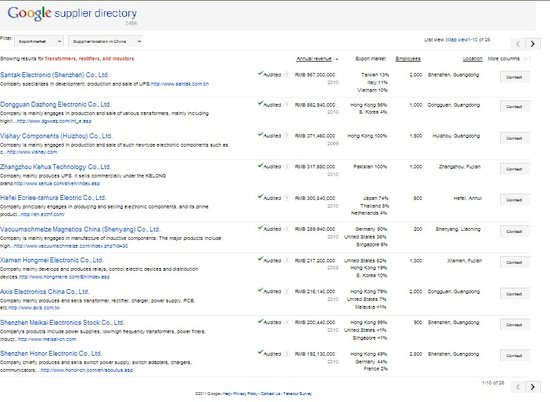The width and height of the screenshot is (550, 402).
Task: Open the Export market filter dropdown
Action: click(x=39, y=41)
